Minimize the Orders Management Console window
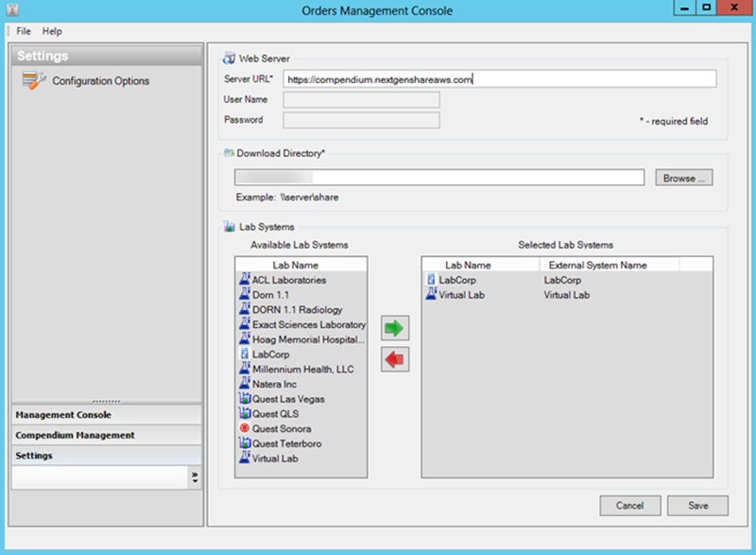This screenshot has height=555, width=756. [x=684, y=8]
